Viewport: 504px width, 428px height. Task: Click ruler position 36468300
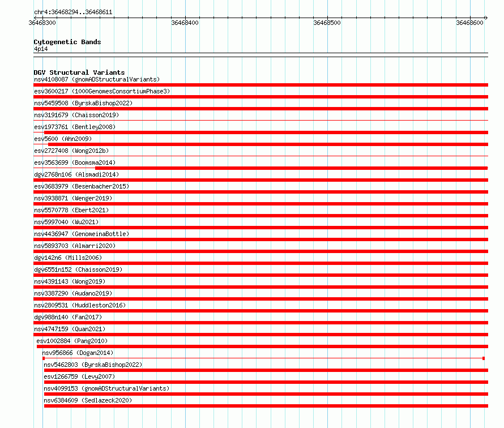point(42,23)
